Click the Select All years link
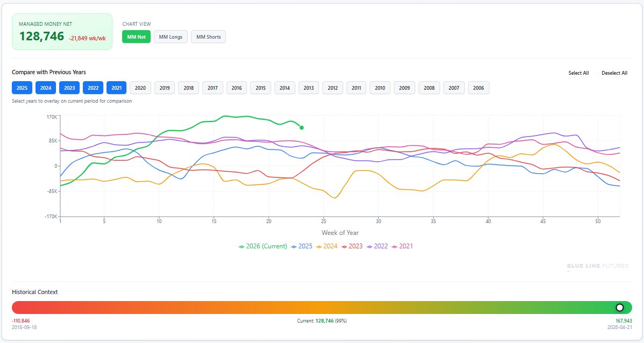Screen dimensions: 644x343 pos(578,73)
